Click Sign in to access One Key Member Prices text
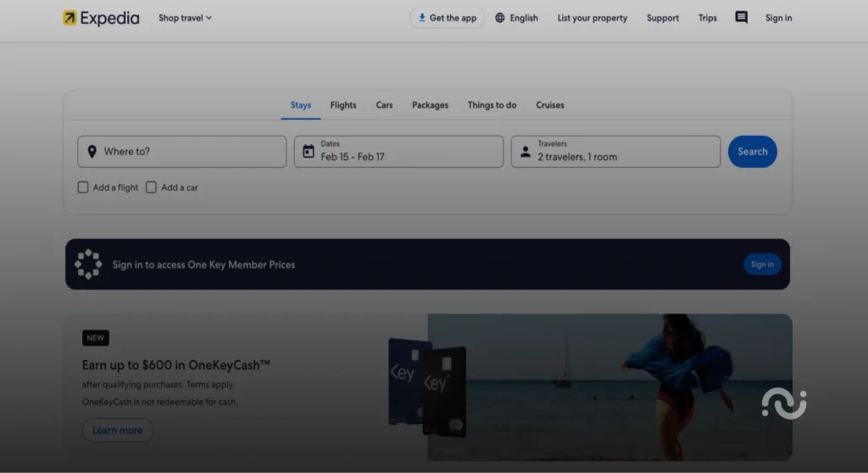 203,264
